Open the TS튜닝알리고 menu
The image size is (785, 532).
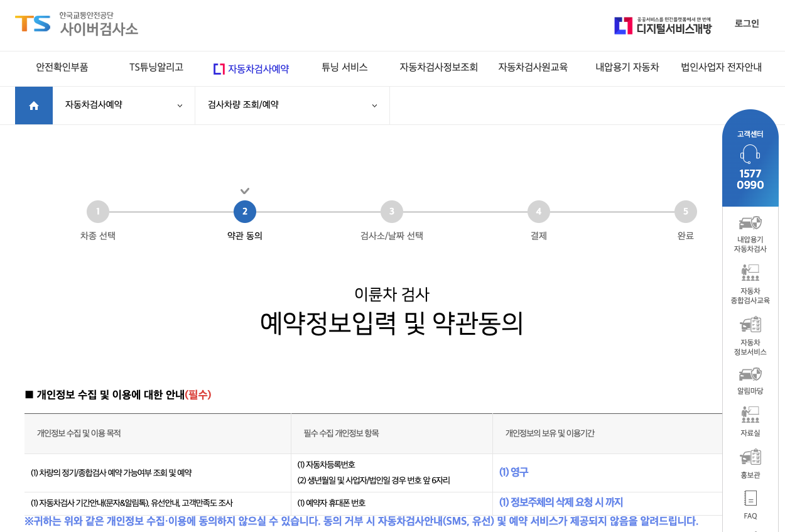coord(156,67)
